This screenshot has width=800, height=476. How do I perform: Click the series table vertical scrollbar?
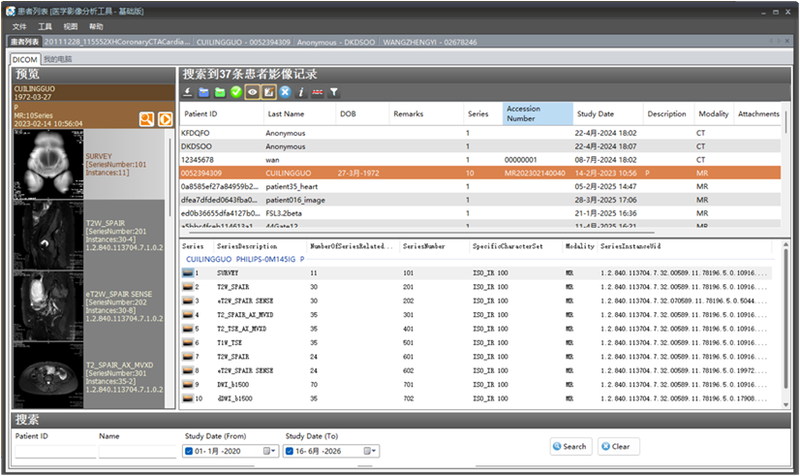786,323
